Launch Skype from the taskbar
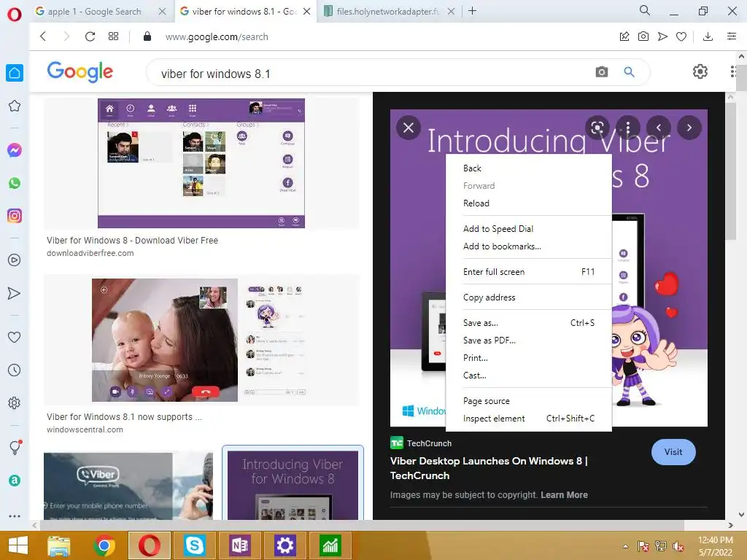The height and width of the screenshot is (560, 747). pyautogui.click(x=194, y=545)
